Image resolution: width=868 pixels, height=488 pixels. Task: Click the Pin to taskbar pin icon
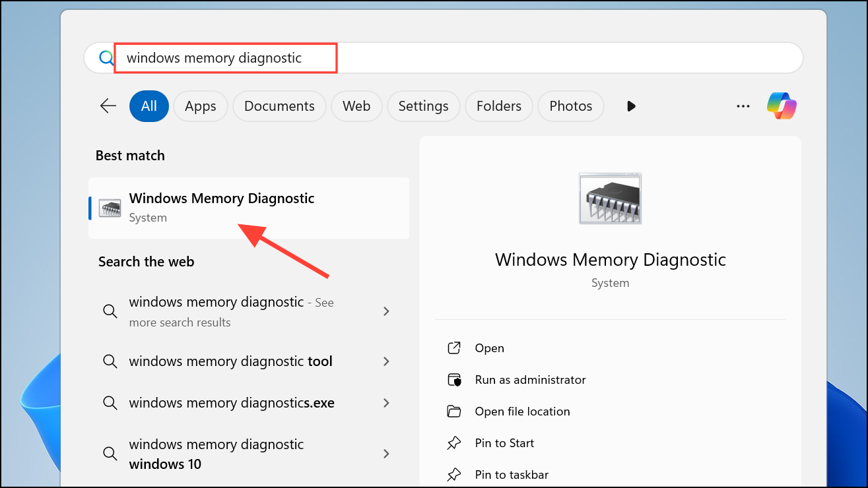point(454,475)
